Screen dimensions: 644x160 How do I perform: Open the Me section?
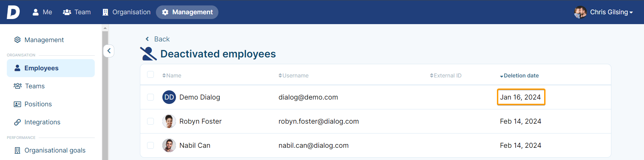(42, 12)
